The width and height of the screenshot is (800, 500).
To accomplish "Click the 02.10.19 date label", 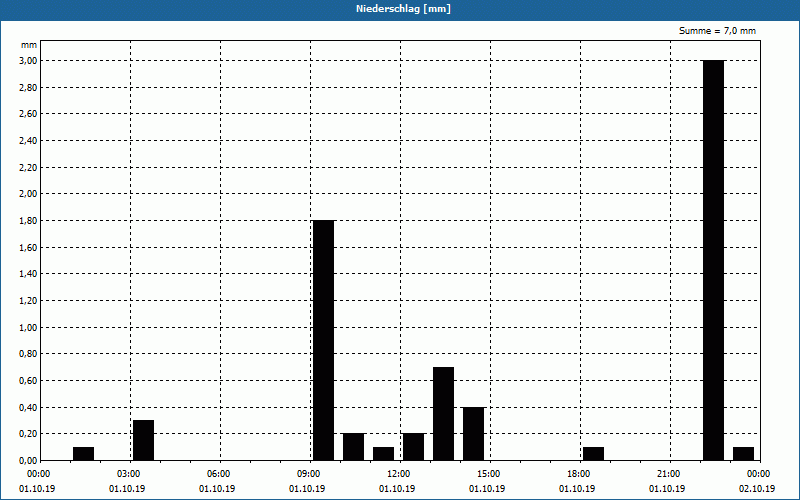I will coord(757,489).
